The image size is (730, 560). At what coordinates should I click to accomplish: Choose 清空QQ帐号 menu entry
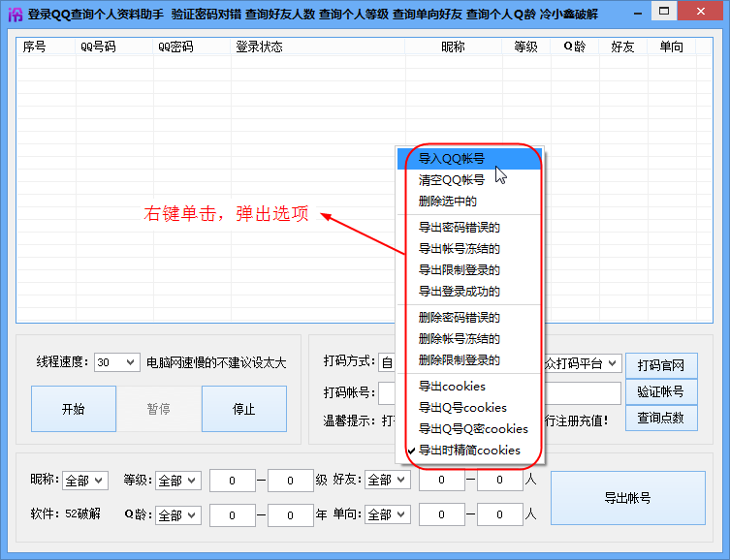point(469,180)
